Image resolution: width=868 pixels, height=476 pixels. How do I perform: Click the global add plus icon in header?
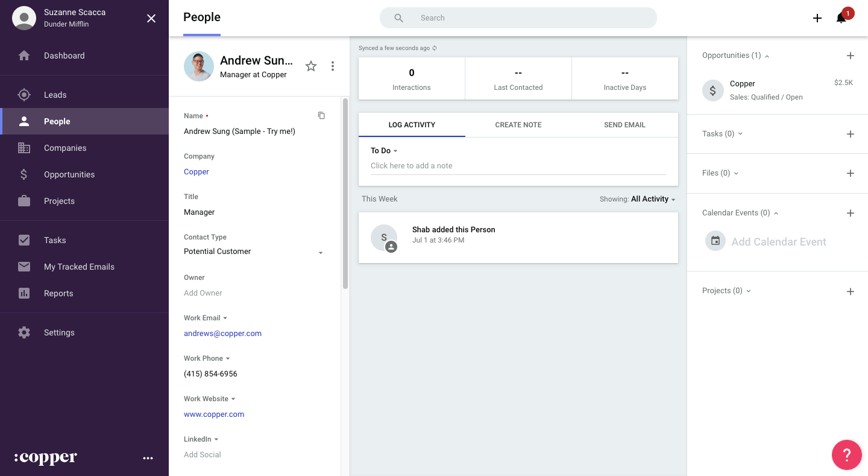pyautogui.click(x=817, y=18)
